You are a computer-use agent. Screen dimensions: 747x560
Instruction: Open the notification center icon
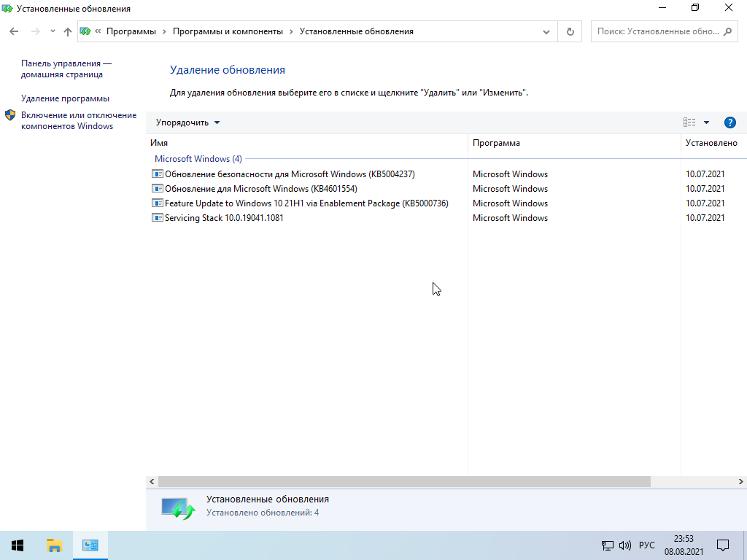click(722, 545)
